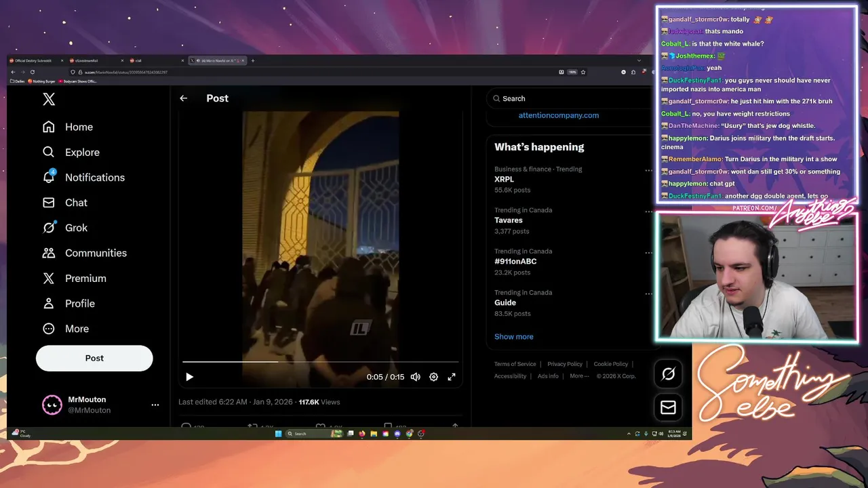Close the Official Destiny Subreddit tab
Viewport: 868px width, 488px height.
(x=62, y=60)
